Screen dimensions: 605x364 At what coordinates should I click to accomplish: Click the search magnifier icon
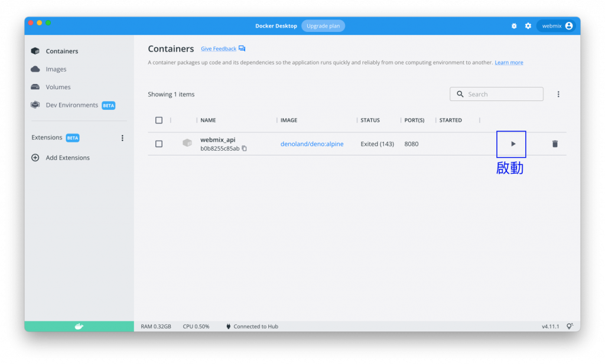(x=460, y=94)
